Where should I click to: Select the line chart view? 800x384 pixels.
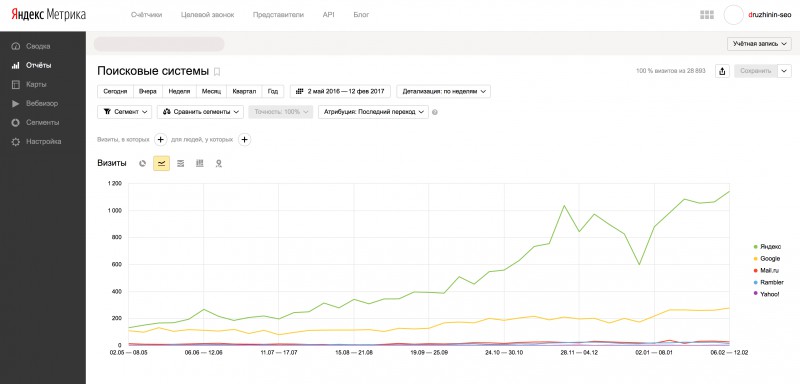(x=161, y=163)
